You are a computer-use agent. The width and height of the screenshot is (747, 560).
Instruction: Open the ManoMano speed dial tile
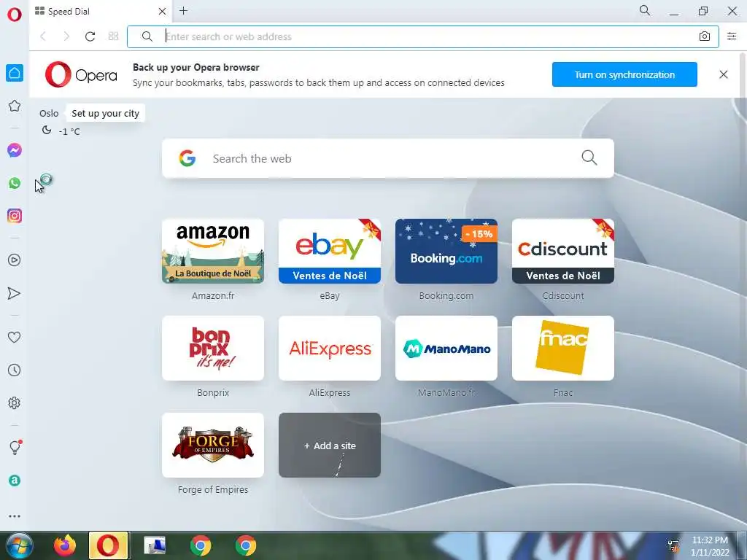pos(446,348)
